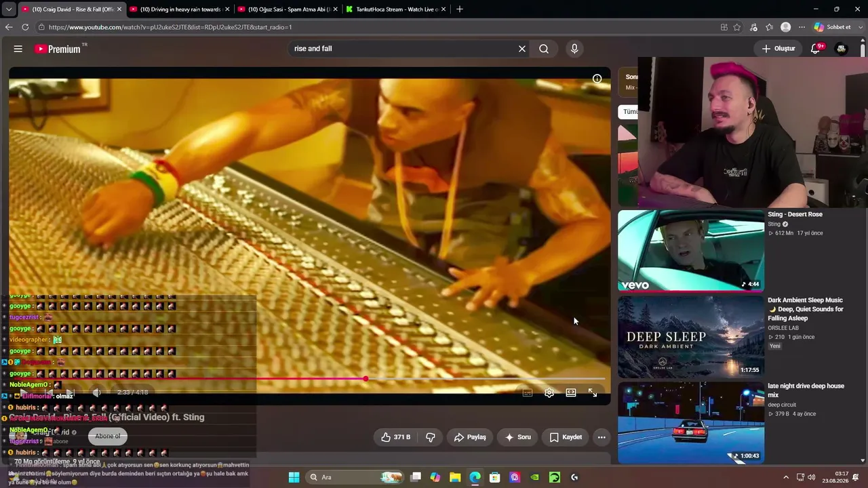
Task: Click the ORSLEE LAB channel name
Action: 783,328
